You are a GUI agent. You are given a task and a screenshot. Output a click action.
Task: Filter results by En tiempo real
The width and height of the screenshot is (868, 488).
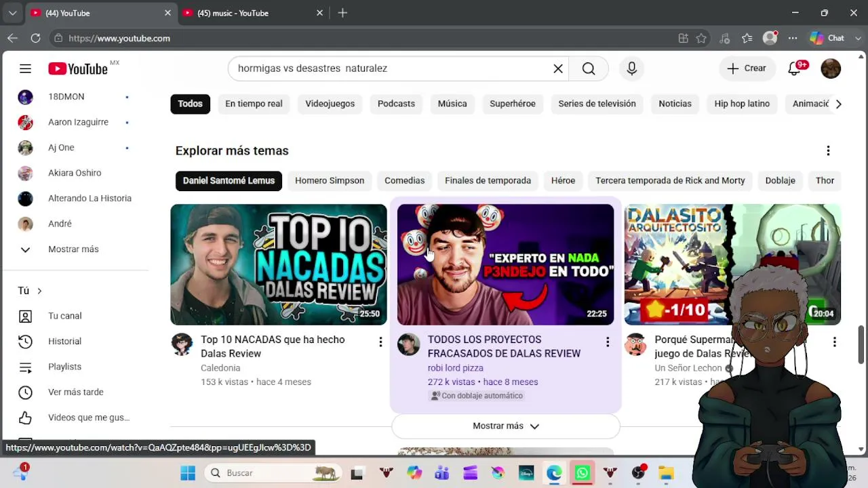tap(254, 104)
